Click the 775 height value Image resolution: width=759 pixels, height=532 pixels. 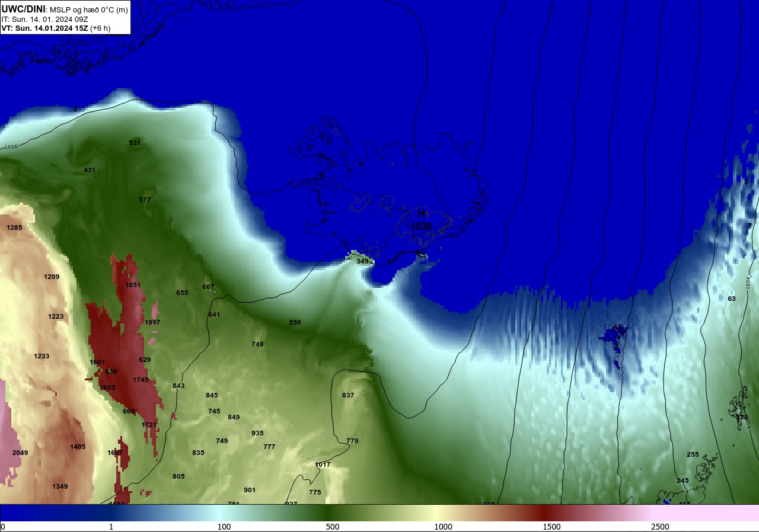pyautogui.click(x=315, y=492)
